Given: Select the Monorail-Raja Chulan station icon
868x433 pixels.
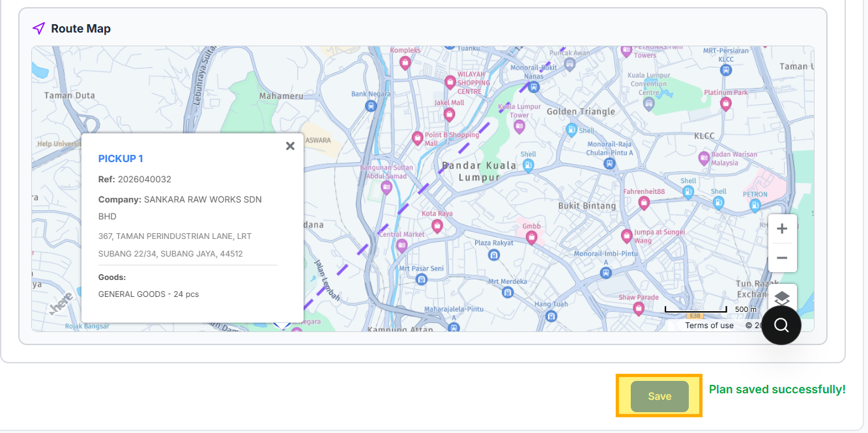Looking at the screenshot, I should coord(609,163).
